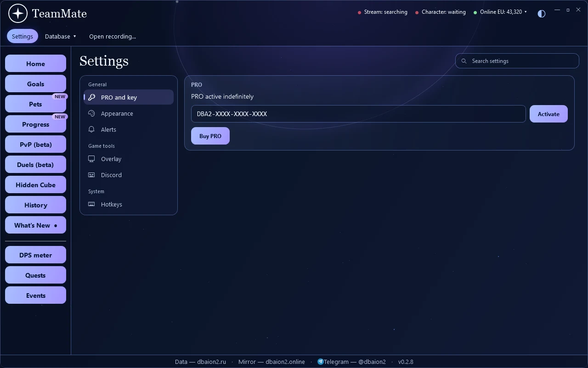Open the History page
The height and width of the screenshot is (368, 588).
(35, 205)
